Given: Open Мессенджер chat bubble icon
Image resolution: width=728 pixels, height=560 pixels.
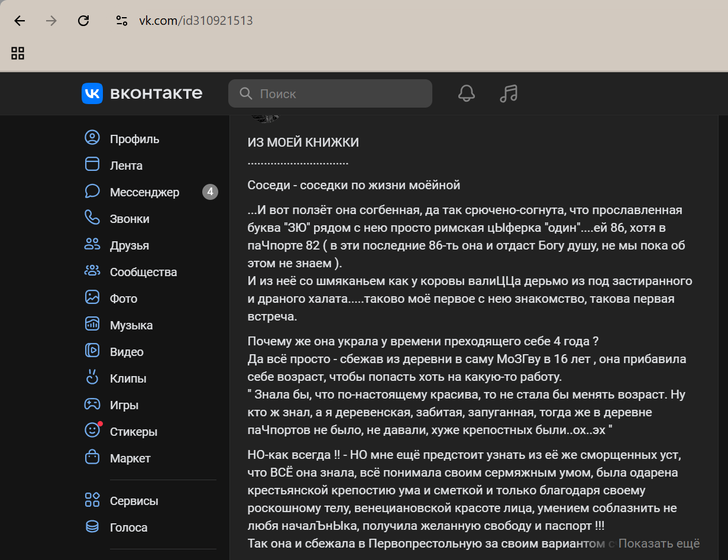Looking at the screenshot, I should tap(92, 192).
